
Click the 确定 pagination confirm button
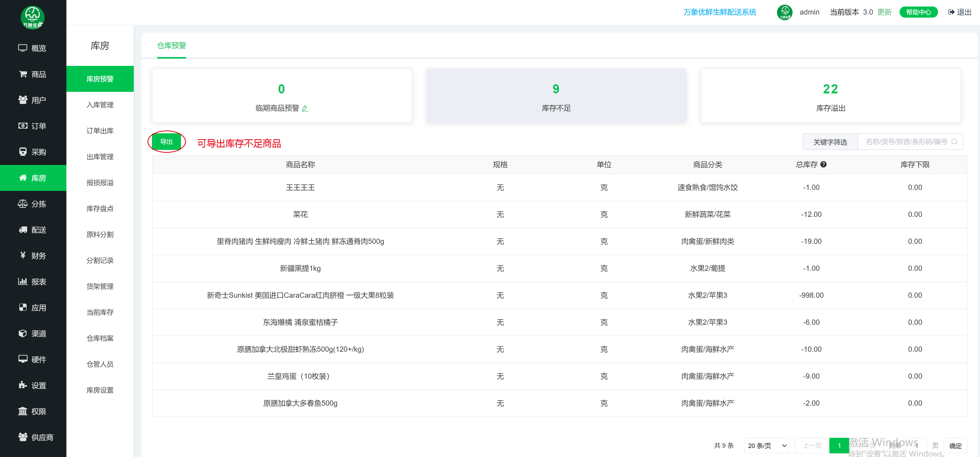pyautogui.click(x=955, y=446)
